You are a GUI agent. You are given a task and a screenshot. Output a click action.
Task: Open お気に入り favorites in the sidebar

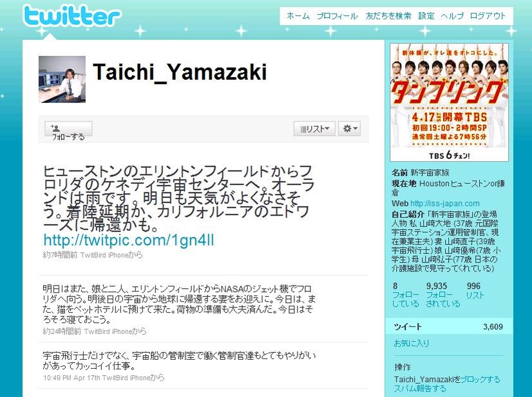(x=411, y=344)
